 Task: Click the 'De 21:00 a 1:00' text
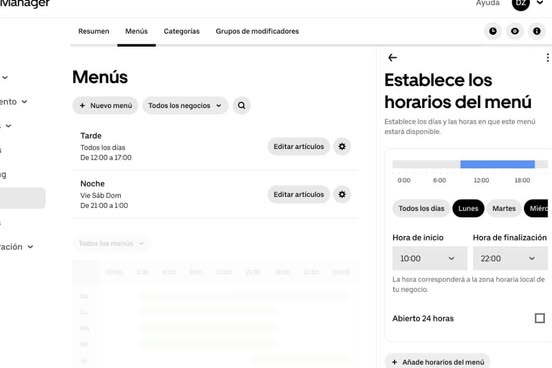(x=104, y=205)
